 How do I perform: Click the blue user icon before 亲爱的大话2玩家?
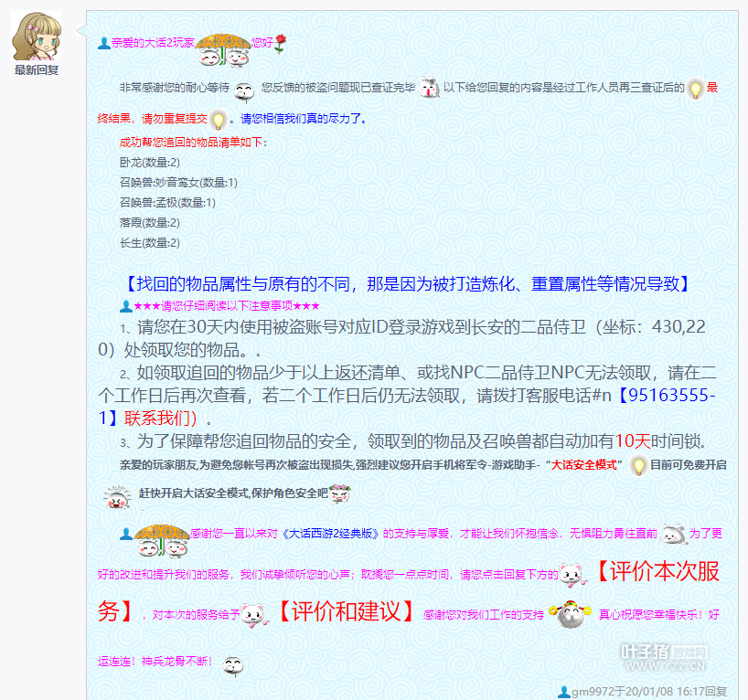(x=103, y=42)
